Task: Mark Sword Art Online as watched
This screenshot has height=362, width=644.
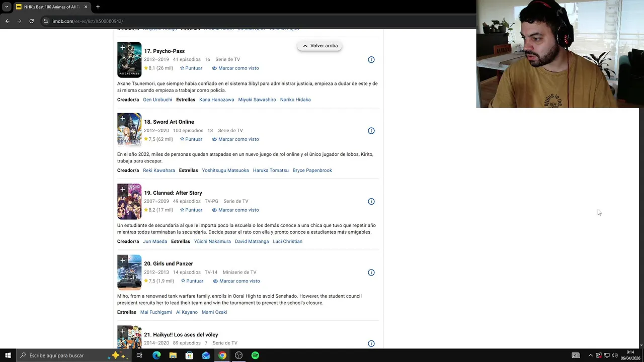Action: pyautogui.click(x=235, y=139)
